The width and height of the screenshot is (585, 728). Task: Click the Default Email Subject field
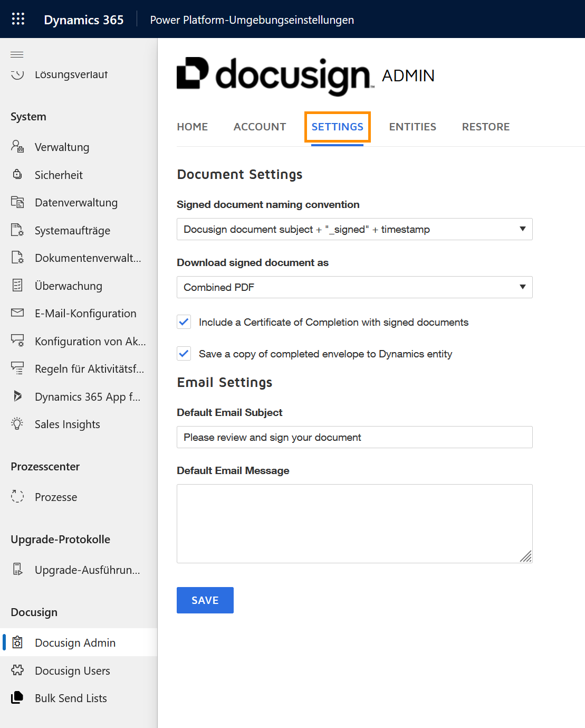pyautogui.click(x=354, y=437)
